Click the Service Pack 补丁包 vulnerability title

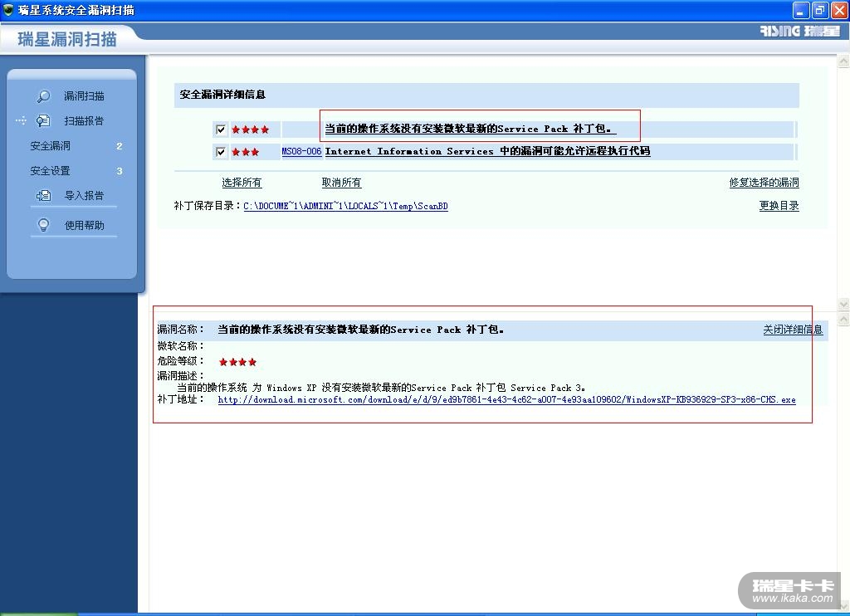(x=470, y=129)
